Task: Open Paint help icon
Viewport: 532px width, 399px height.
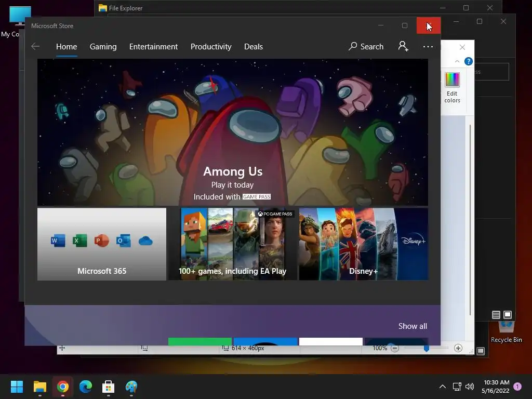Action: [469, 61]
